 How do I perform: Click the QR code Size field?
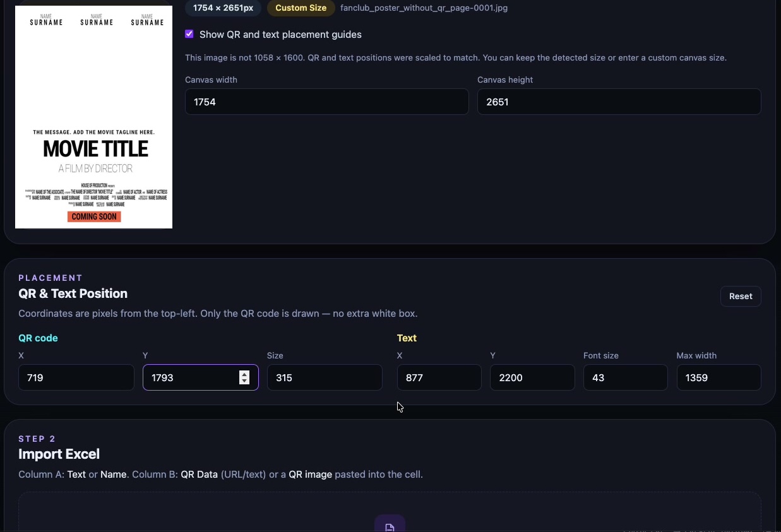coord(325,377)
